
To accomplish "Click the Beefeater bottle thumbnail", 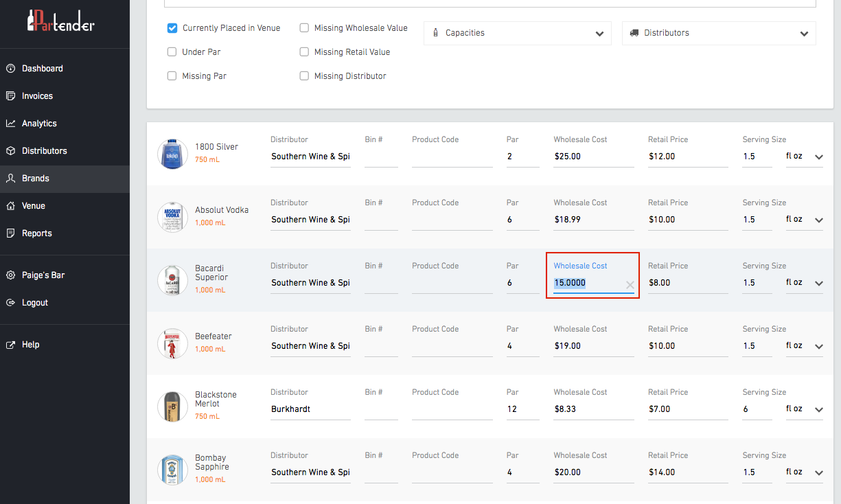I will pos(172,343).
